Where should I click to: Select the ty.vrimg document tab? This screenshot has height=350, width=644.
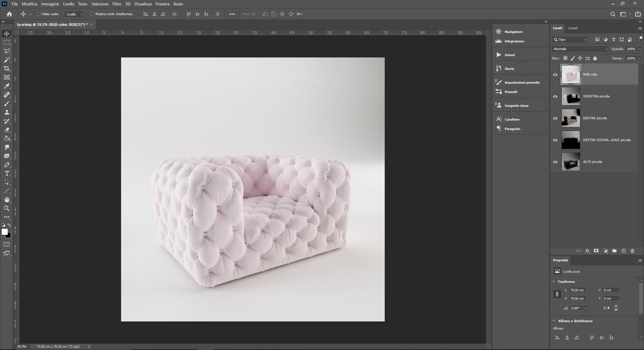pyautogui.click(x=52, y=25)
